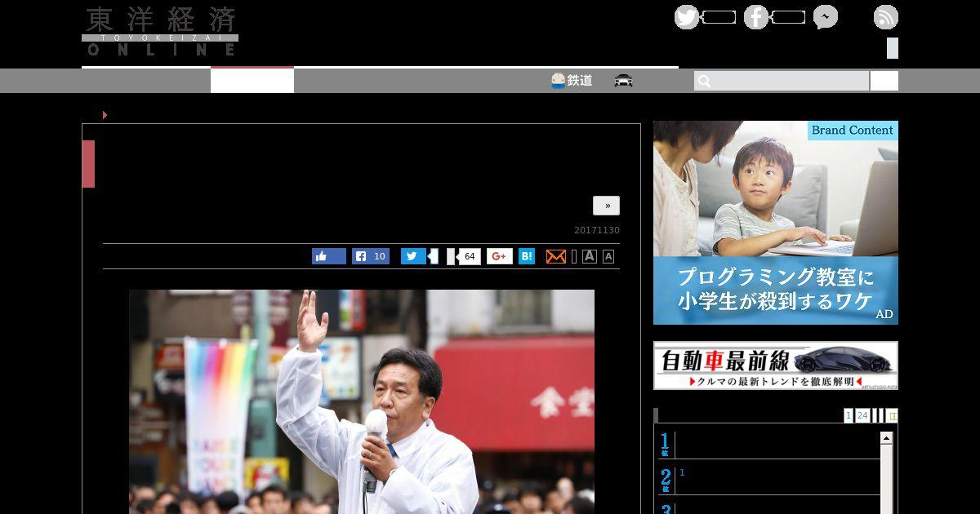This screenshot has height=514, width=980.
Task: Share on Google Plus
Action: (500, 256)
